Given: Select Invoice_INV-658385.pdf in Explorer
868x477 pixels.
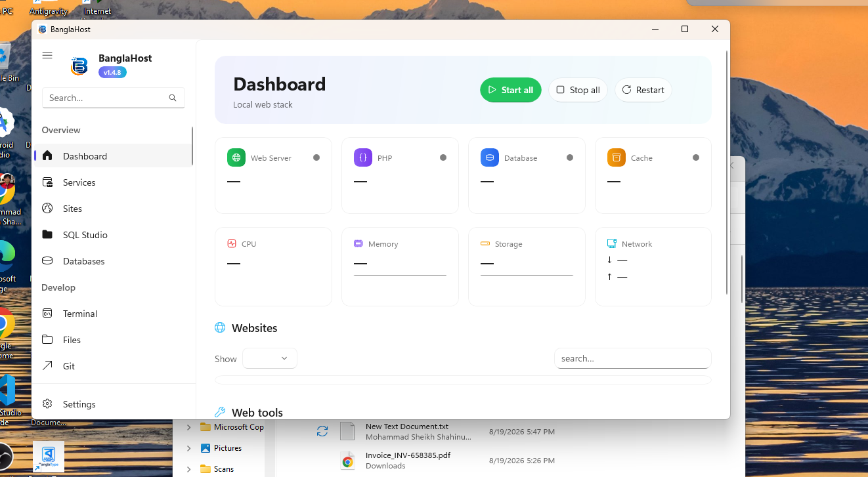Looking at the screenshot, I should click(x=408, y=455).
